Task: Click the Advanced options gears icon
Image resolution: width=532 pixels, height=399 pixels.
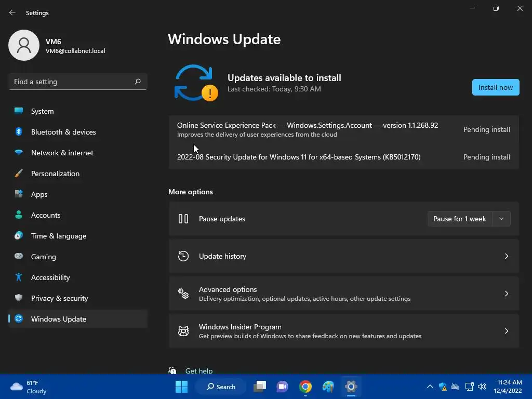Action: pyautogui.click(x=183, y=294)
